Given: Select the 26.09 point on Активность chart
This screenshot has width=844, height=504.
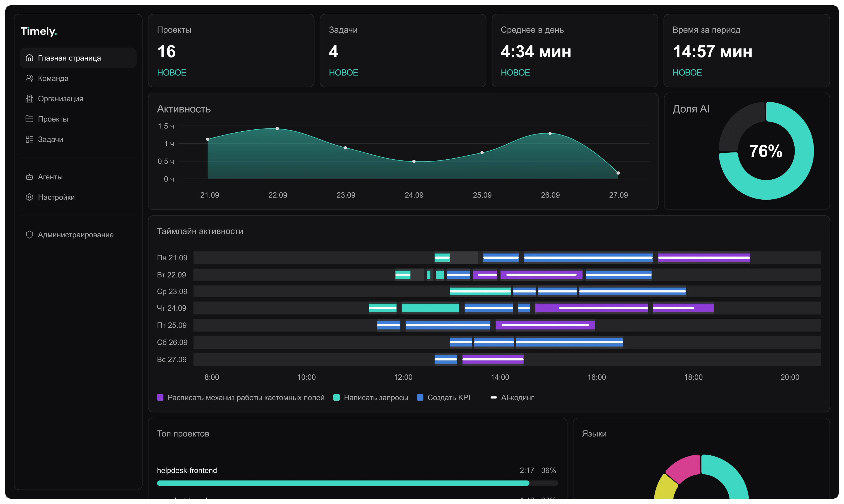Looking at the screenshot, I should tap(550, 133).
